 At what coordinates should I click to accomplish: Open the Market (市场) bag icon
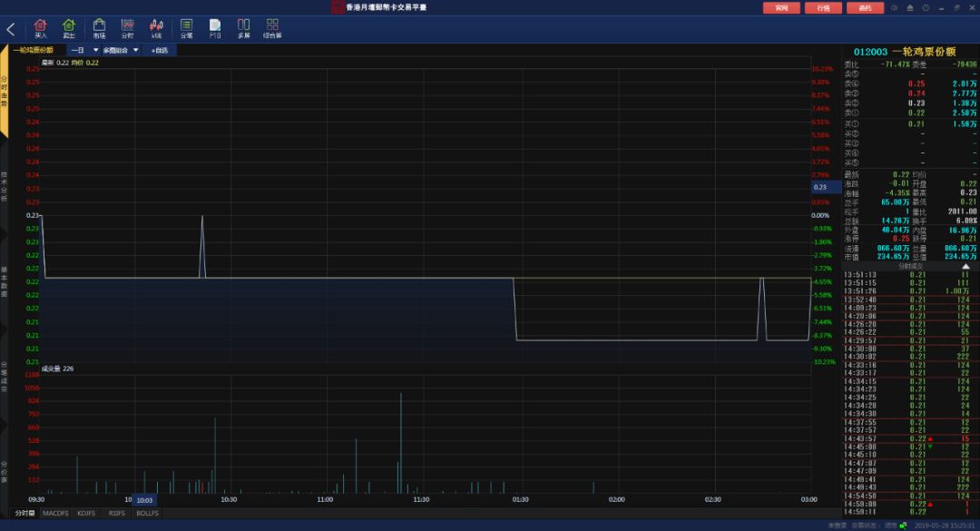tap(99, 29)
